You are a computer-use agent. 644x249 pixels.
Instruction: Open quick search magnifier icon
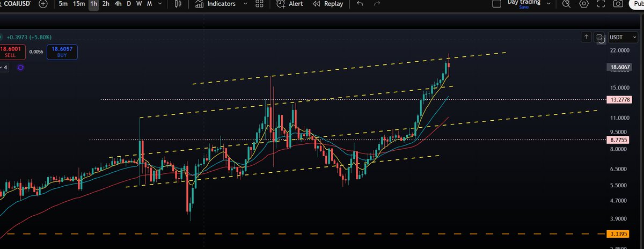(567, 4)
